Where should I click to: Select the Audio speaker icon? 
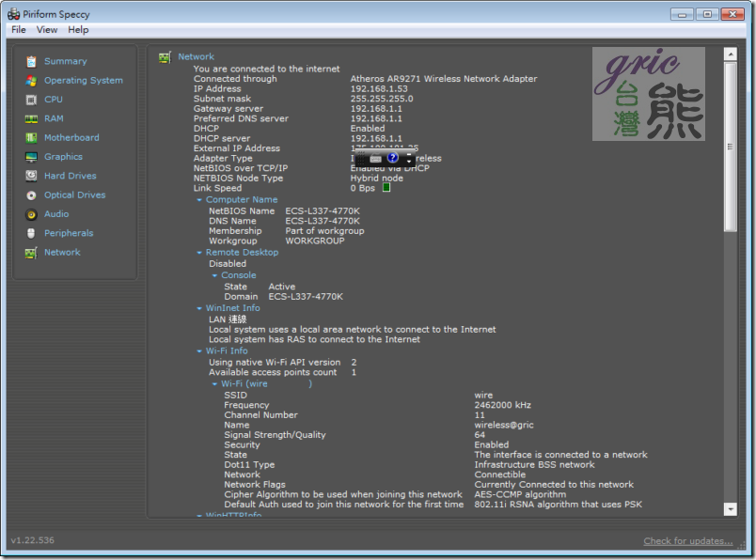(x=31, y=214)
